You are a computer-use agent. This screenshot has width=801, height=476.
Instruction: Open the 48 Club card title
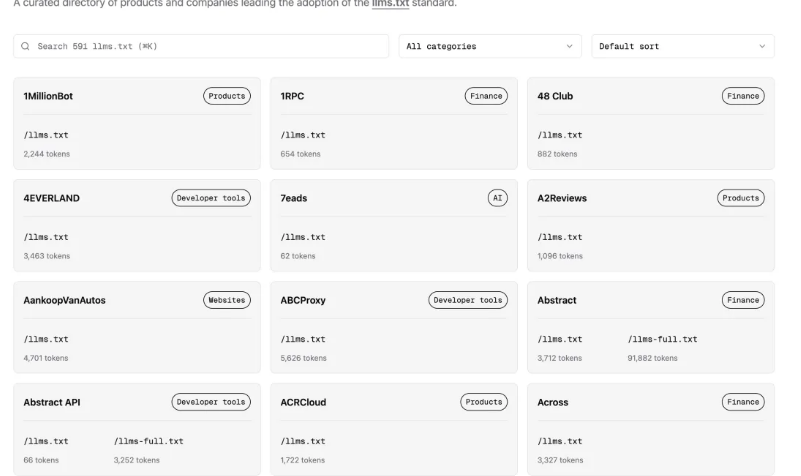555,96
